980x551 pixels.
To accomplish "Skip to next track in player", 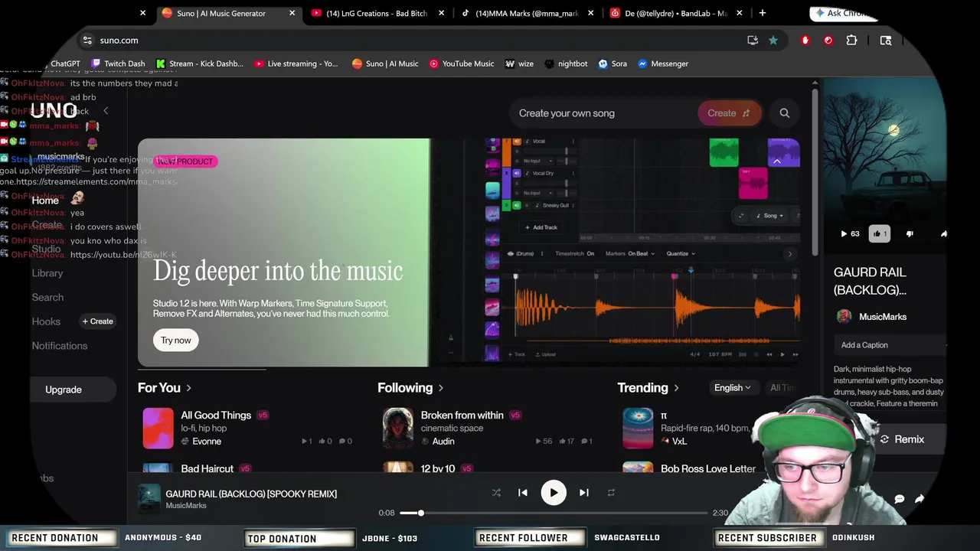I will pyautogui.click(x=583, y=493).
